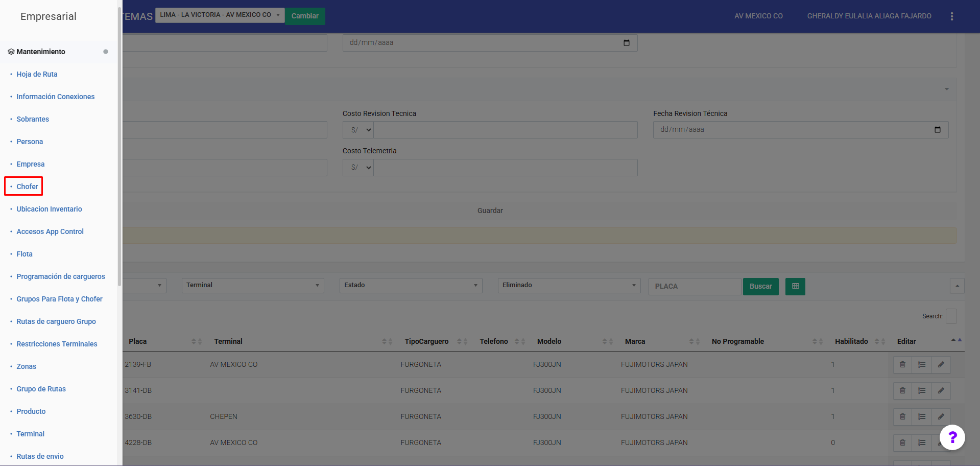This screenshot has width=980, height=466.
Task: Toggle the Mantenimiento menu dot indicator
Action: 106,52
